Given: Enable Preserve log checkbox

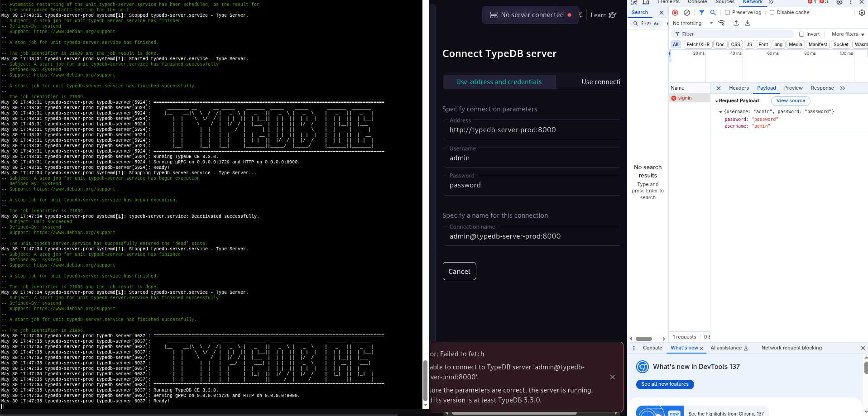Looking at the screenshot, I should (x=727, y=13).
